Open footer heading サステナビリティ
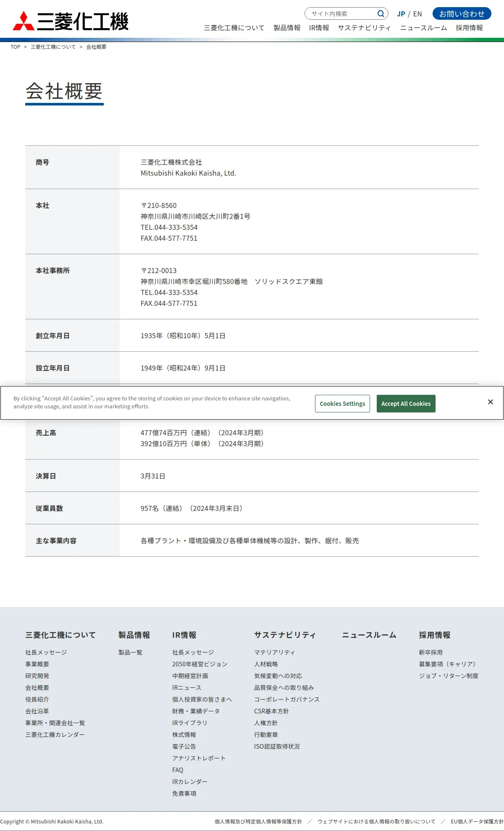The image size is (504, 831). (285, 635)
